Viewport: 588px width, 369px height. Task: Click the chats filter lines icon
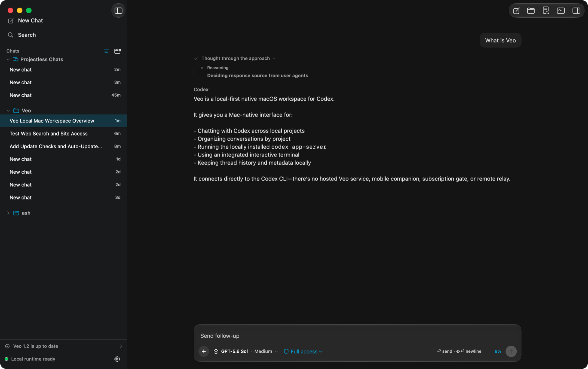tap(106, 51)
